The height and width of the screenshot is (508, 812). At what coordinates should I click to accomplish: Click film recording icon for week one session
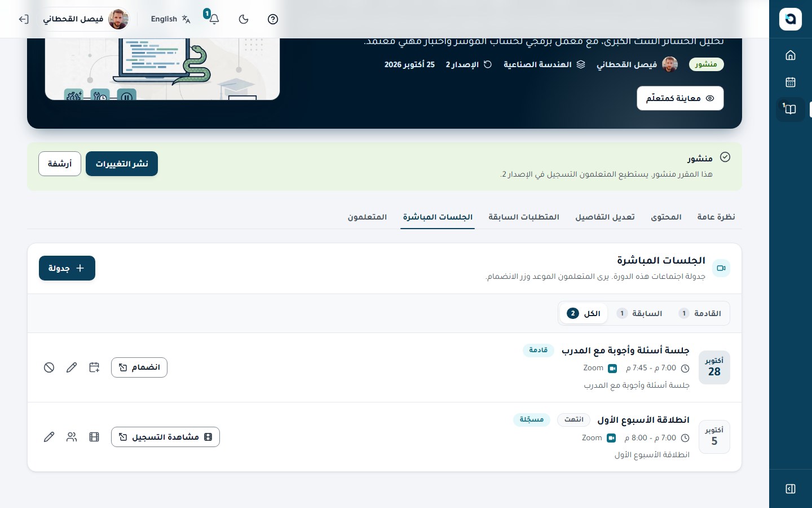pos(94,437)
